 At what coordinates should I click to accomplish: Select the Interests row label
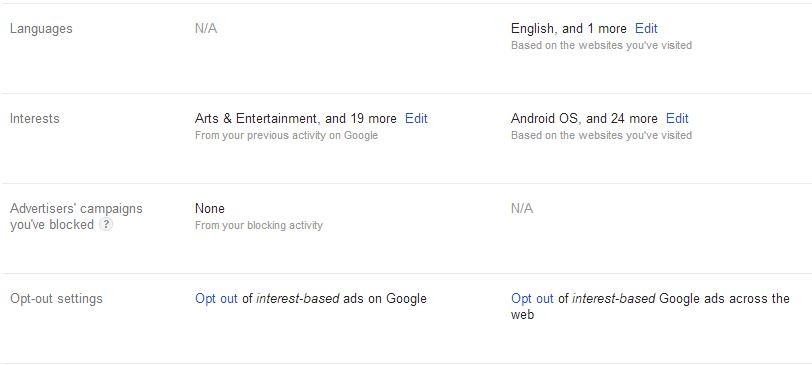(x=35, y=119)
